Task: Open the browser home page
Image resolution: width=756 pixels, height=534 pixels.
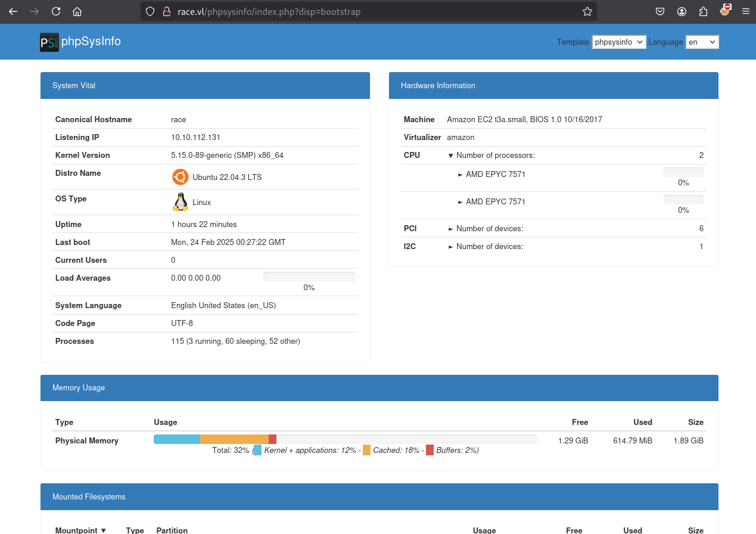Action: tap(77, 11)
